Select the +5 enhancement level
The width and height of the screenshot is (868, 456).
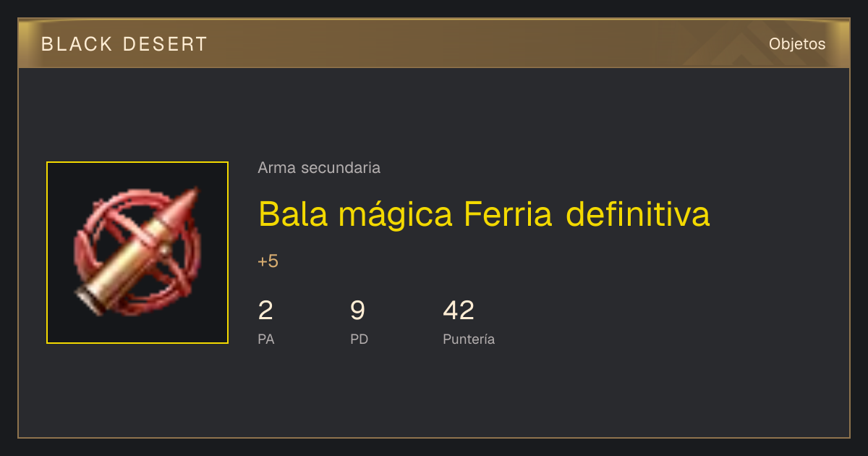click(x=268, y=261)
